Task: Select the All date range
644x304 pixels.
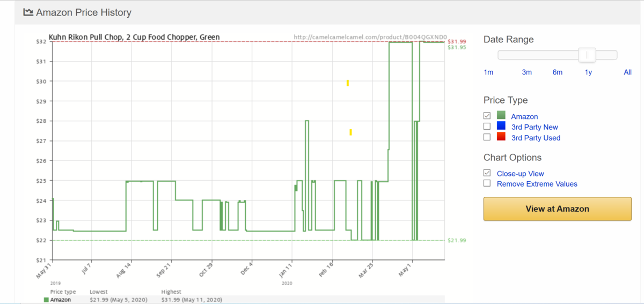Action: tap(627, 72)
